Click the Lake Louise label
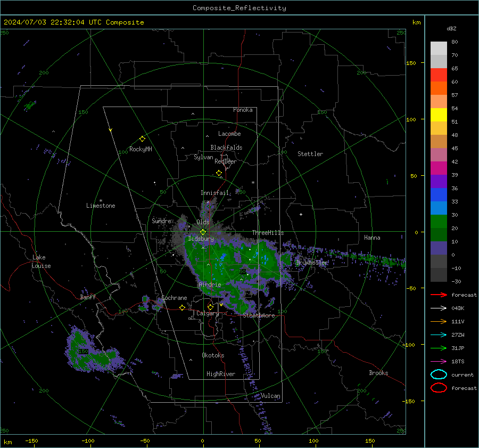 (41, 262)
